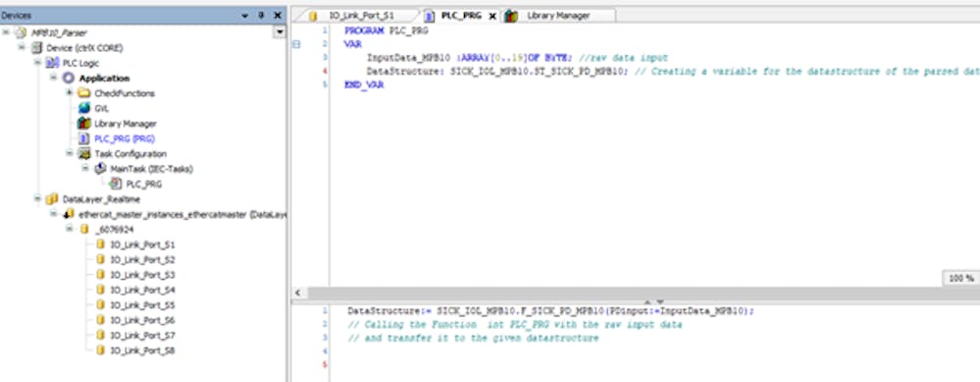
Task: Click the 100 % zoom button
Action: coord(960,278)
